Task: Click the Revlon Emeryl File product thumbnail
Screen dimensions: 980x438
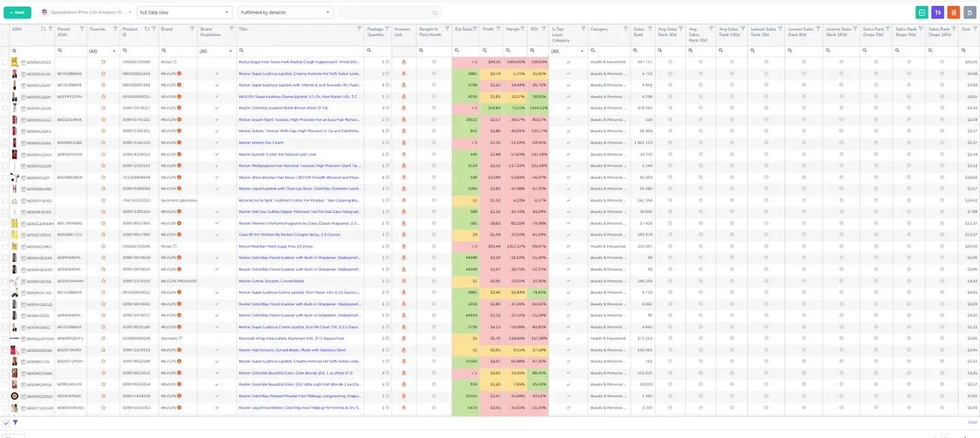Action: 15,142
